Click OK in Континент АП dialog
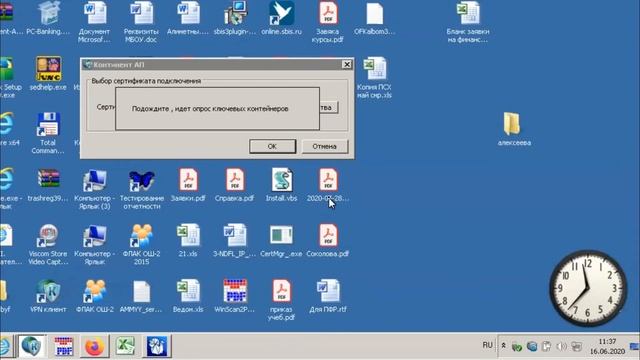 click(x=272, y=146)
